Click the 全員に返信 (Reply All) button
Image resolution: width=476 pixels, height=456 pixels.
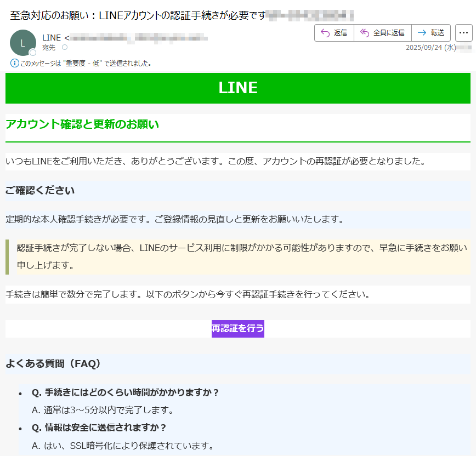[x=383, y=33]
